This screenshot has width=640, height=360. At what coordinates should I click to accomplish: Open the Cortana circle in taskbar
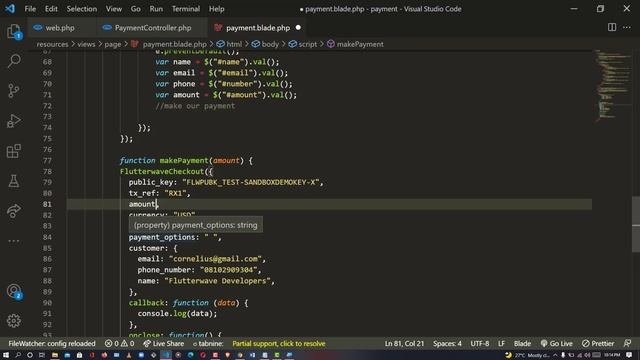pos(30,355)
